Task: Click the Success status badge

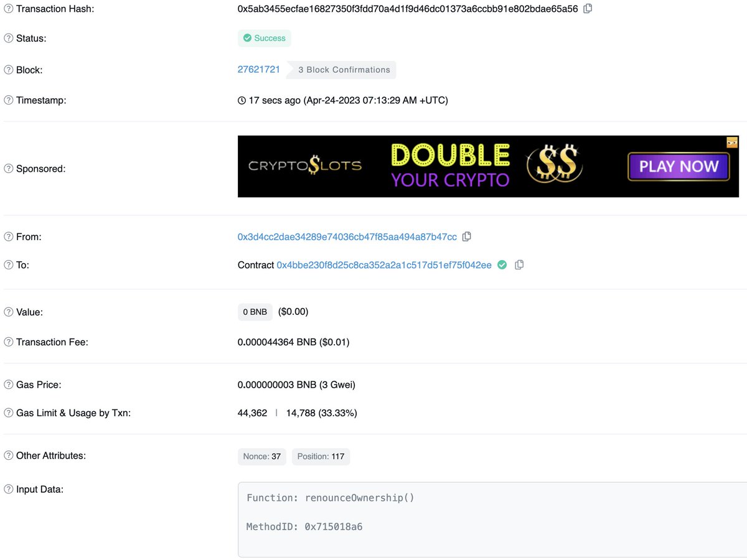Action: [264, 38]
